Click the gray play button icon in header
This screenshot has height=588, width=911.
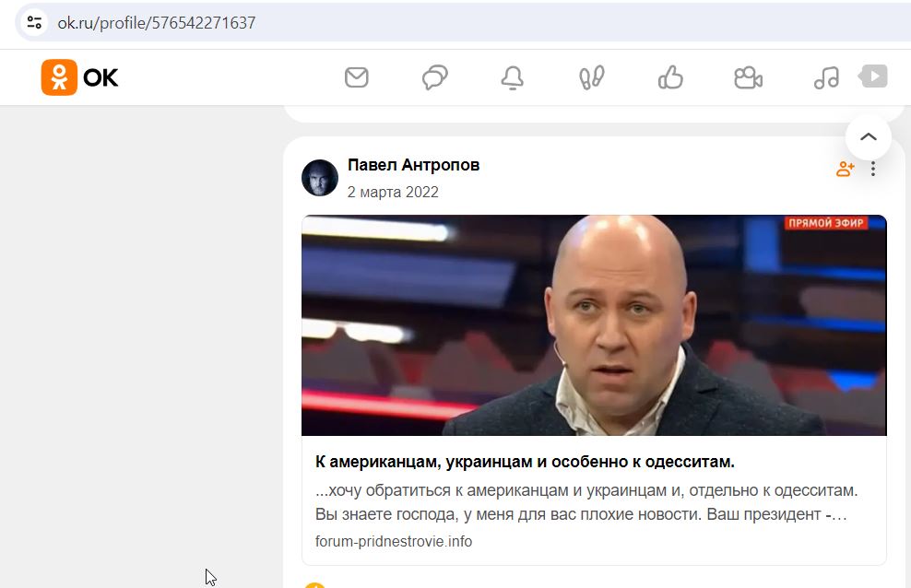click(873, 76)
